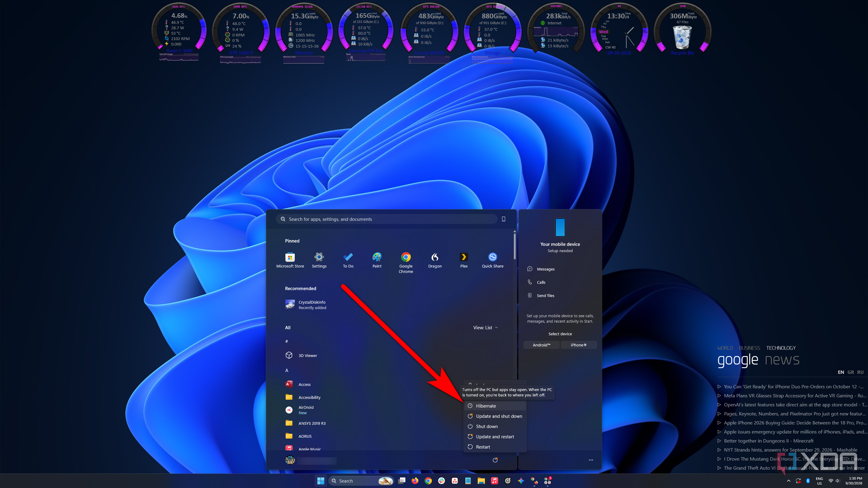Launch Google Chrome from pinned apps
The image size is (868, 488).
tap(406, 263)
